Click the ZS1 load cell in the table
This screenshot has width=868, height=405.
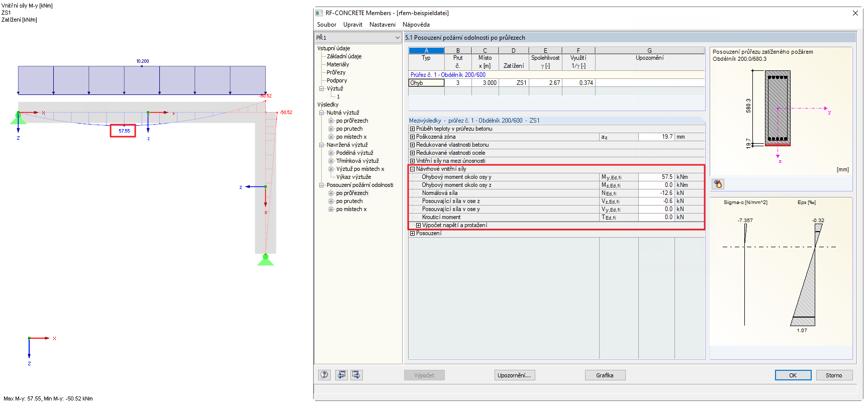coord(514,83)
